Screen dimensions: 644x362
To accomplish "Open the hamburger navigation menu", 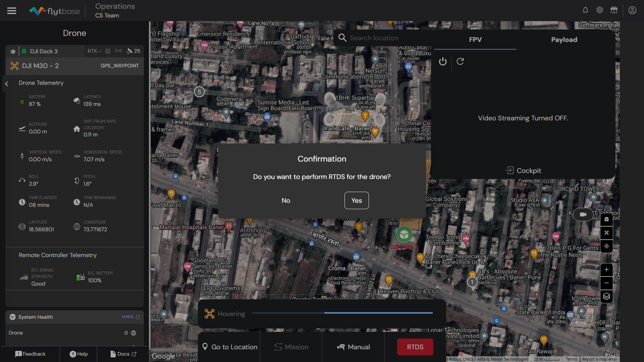I will click(12, 11).
